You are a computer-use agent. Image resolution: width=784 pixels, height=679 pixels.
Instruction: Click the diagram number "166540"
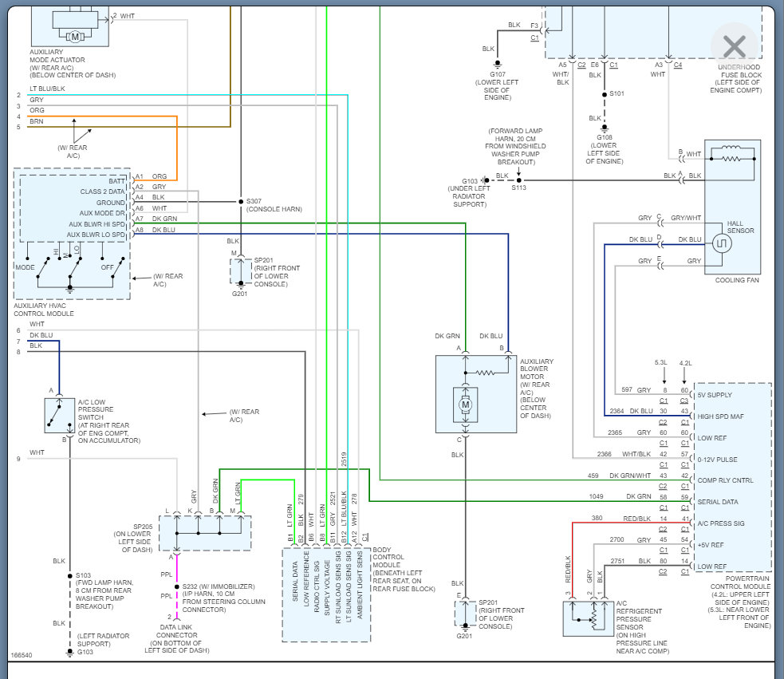coord(22,655)
